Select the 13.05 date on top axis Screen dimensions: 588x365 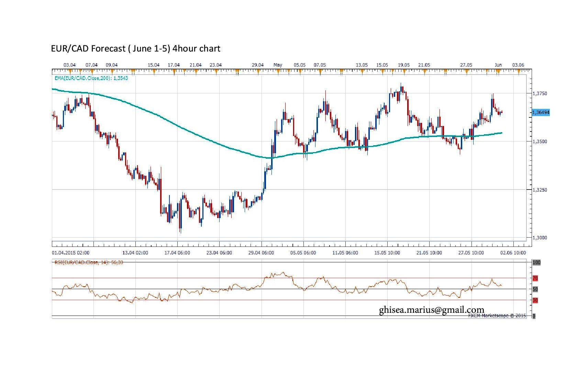pyautogui.click(x=362, y=65)
